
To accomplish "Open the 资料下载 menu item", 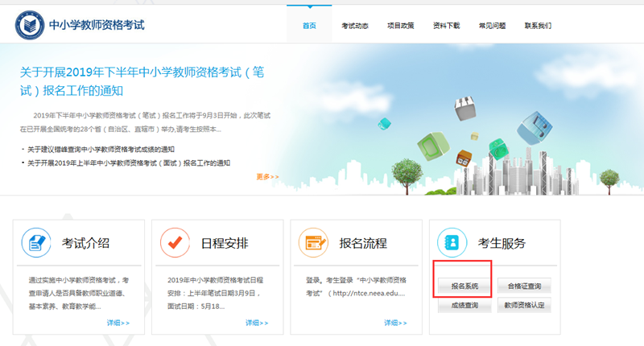I will pos(446,26).
